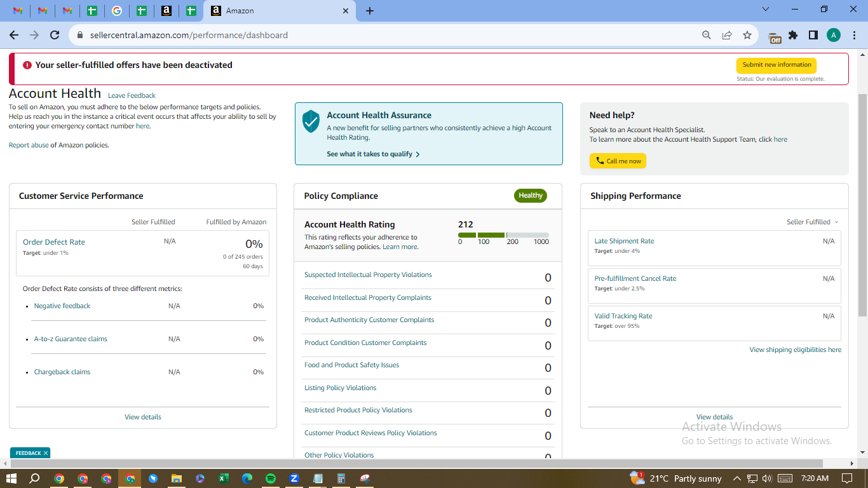Expand See what it takes to qualify
Screen dimensions: 868x488
[374, 154]
